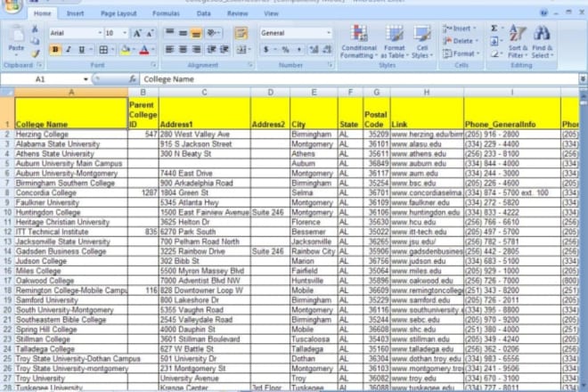The width and height of the screenshot is (588, 392).
Task: Open the font size 10 dropdown
Action: coord(125,33)
